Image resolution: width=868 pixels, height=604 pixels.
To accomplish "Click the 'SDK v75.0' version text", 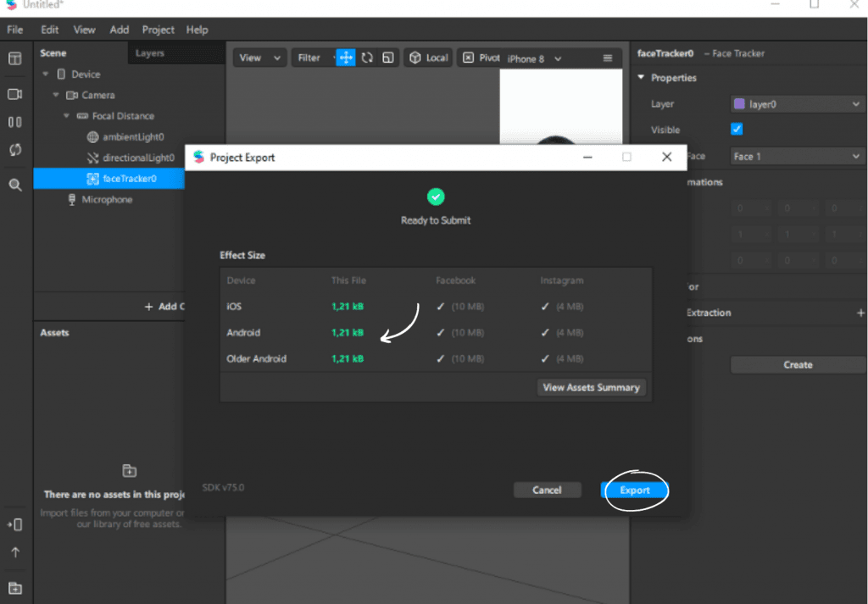I will pos(223,487).
